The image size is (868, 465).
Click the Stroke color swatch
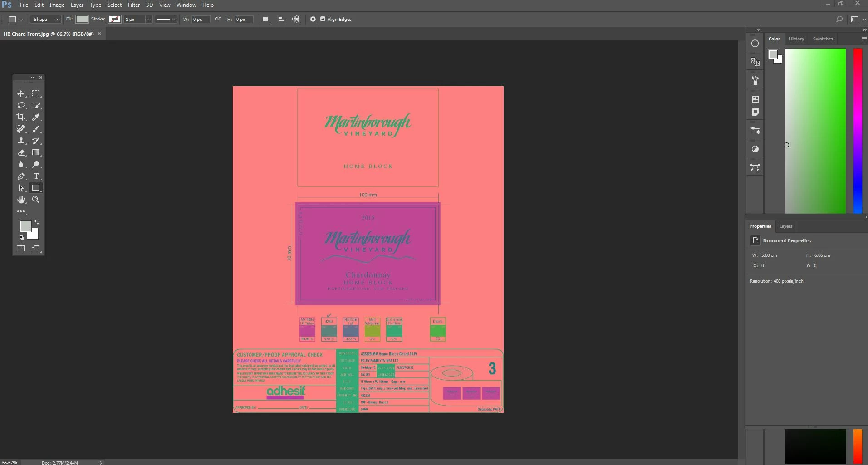[115, 19]
